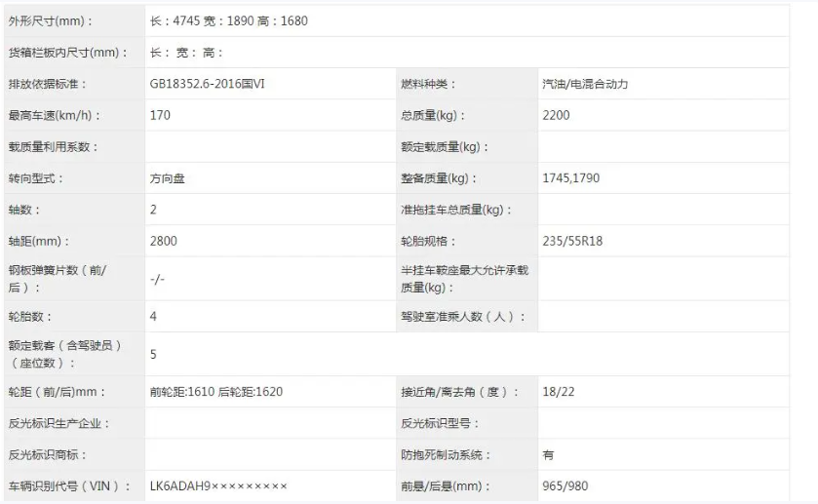Click the 额定载客 seat count value 5
818x504 pixels.
coord(154,355)
